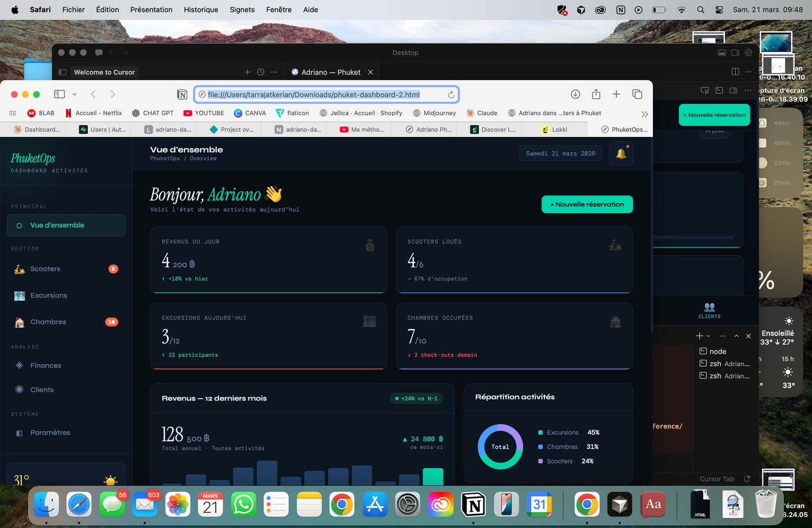The height and width of the screenshot is (528, 812).
Task: Go back with Safari's back arrow
Action: 93,94
